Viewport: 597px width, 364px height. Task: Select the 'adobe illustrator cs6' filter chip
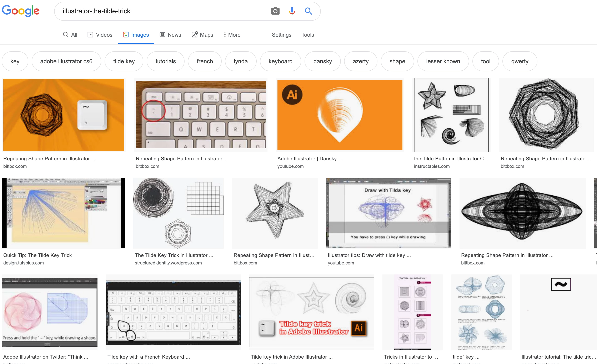pos(66,61)
